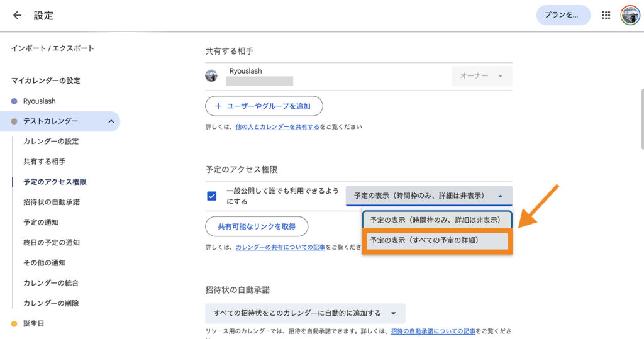
Task: Collapse the テストカレンダー section chevron
Action: (111, 121)
